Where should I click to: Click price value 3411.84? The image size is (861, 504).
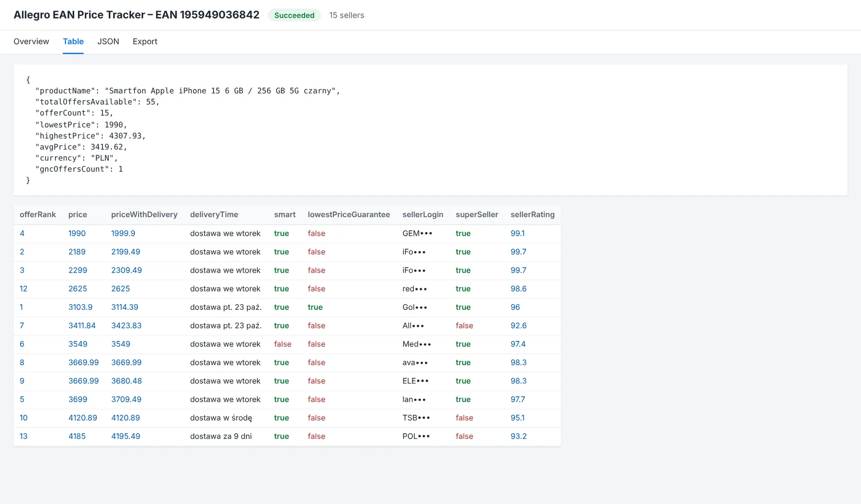82,326
